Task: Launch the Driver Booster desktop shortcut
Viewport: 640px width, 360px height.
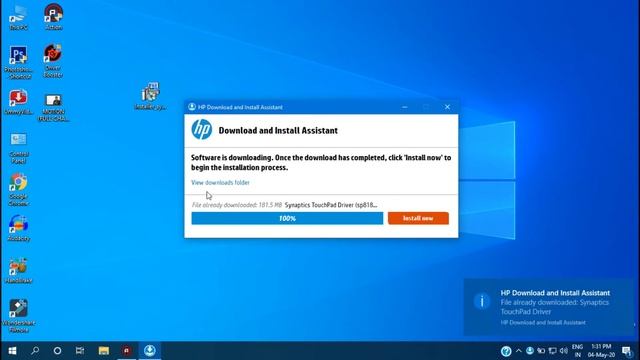Action: click(x=53, y=61)
